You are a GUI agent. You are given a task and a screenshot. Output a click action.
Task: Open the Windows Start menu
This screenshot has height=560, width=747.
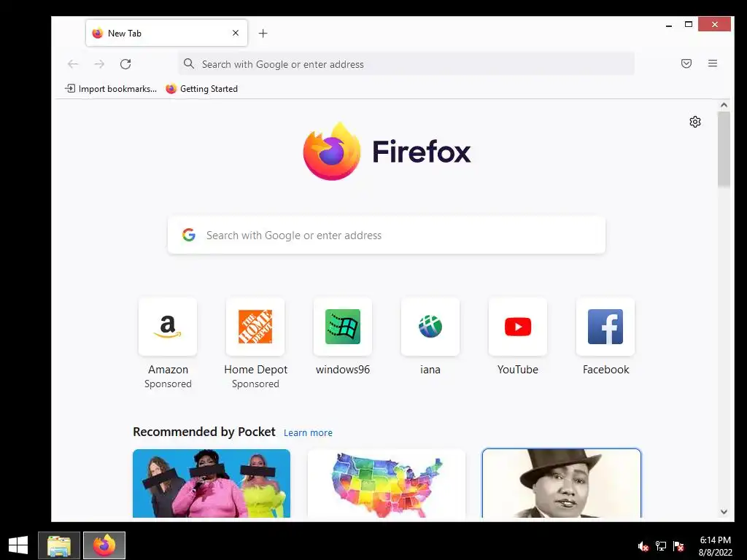[18, 545]
